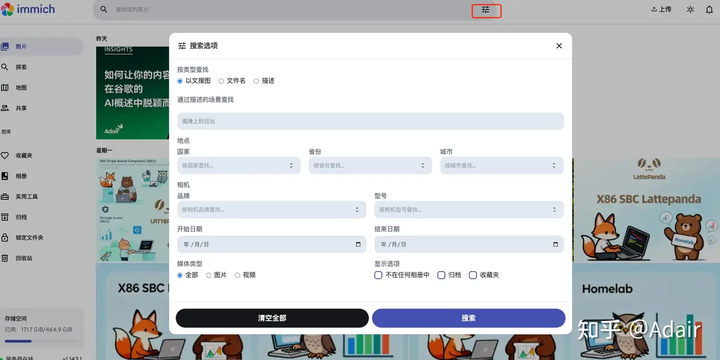Check the 归档 display option checkbox

point(441,275)
